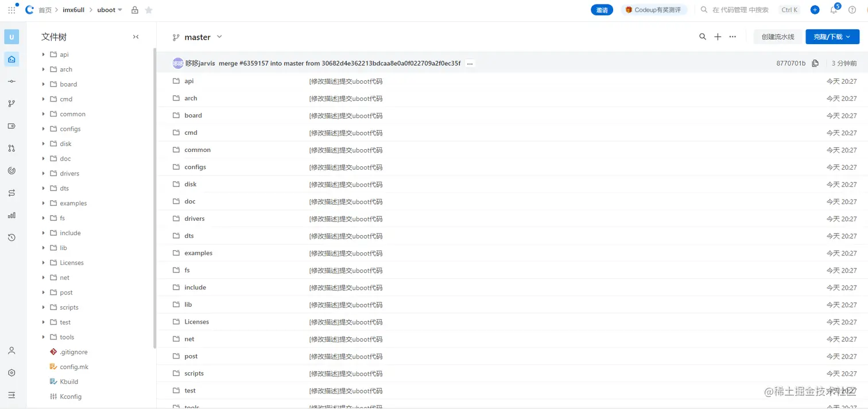Open the code scan icon in sidebar
Screen dimensions: 868x409
pos(11,171)
